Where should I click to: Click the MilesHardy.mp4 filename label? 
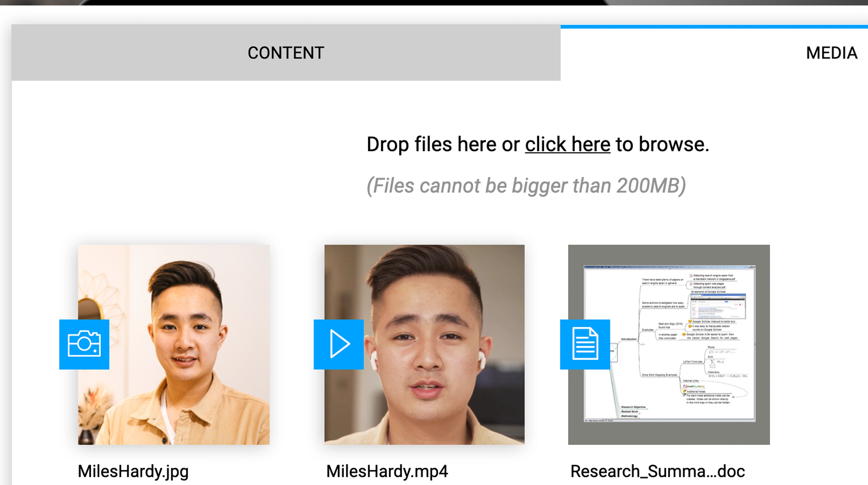[x=387, y=471]
